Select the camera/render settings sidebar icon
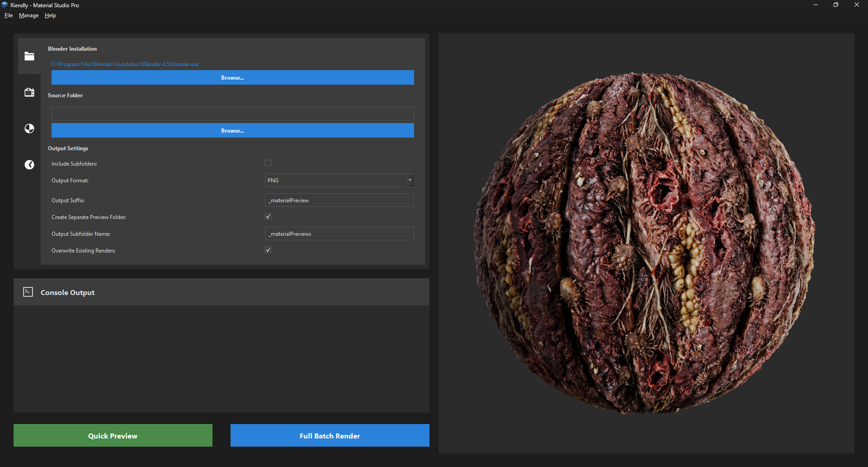The image size is (868, 467). [x=29, y=92]
